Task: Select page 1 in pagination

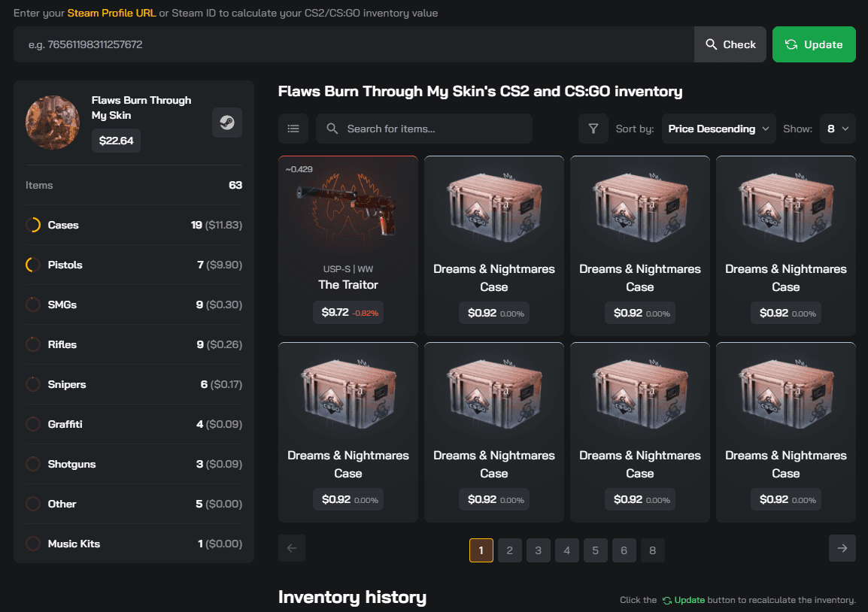Action: (x=481, y=550)
